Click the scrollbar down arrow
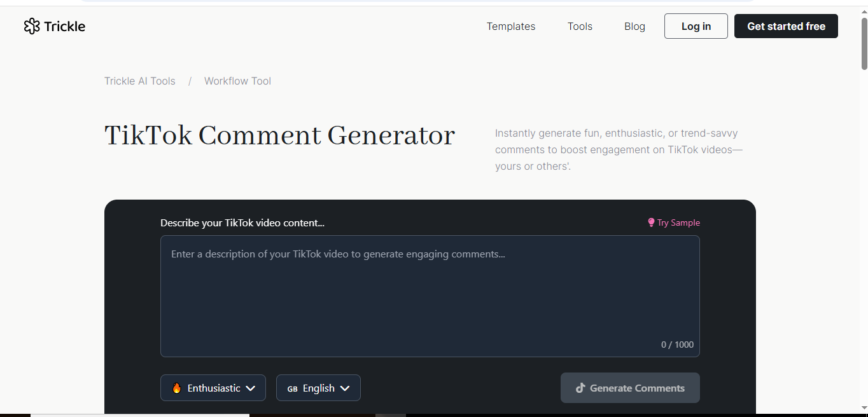This screenshot has height=417, width=868. pos(864,407)
